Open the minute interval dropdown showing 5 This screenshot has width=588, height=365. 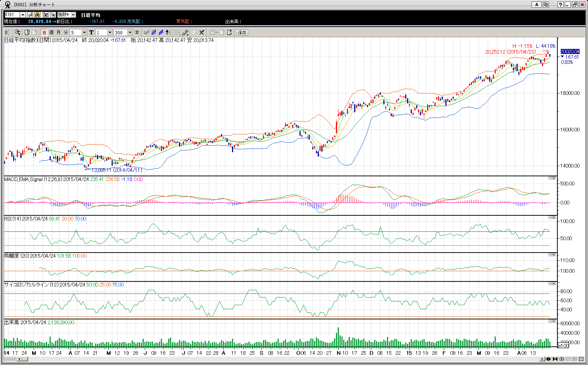pos(84,32)
